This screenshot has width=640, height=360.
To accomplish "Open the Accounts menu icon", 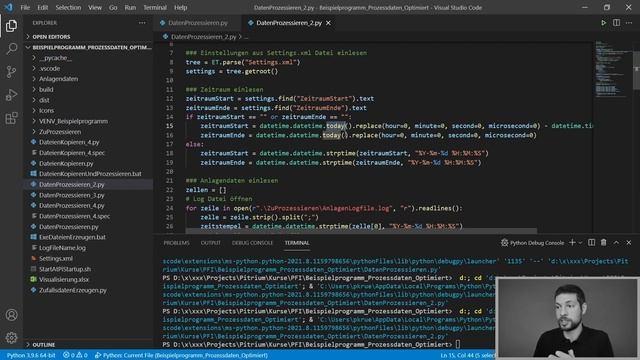I will 11,315.
